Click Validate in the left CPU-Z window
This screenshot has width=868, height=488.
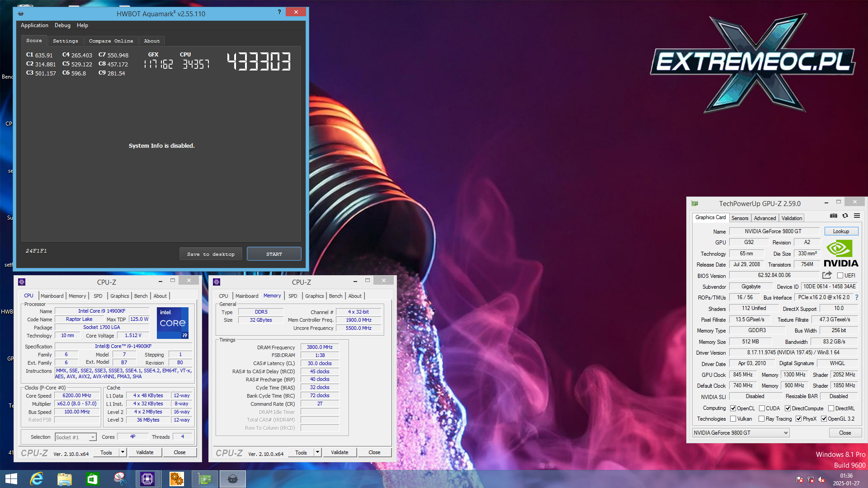[145, 452]
